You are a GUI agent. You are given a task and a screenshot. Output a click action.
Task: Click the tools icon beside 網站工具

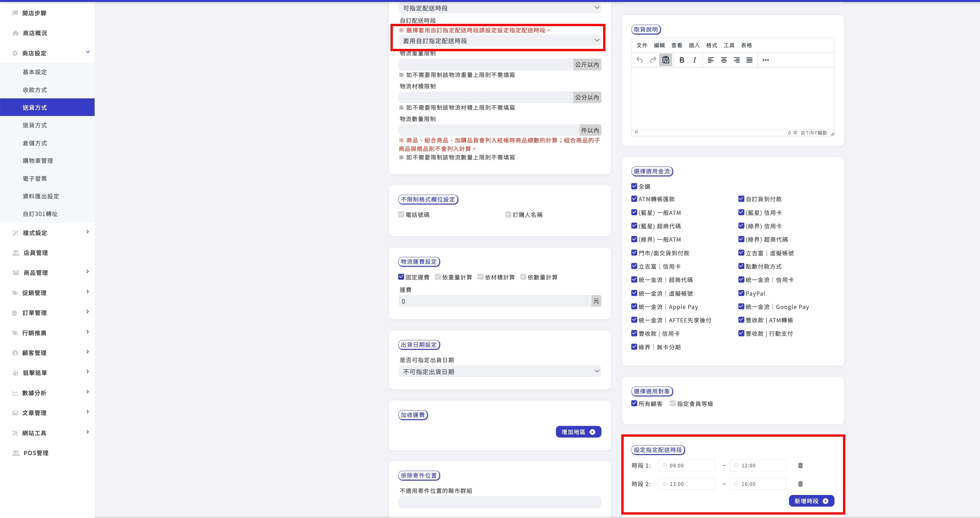pos(15,433)
